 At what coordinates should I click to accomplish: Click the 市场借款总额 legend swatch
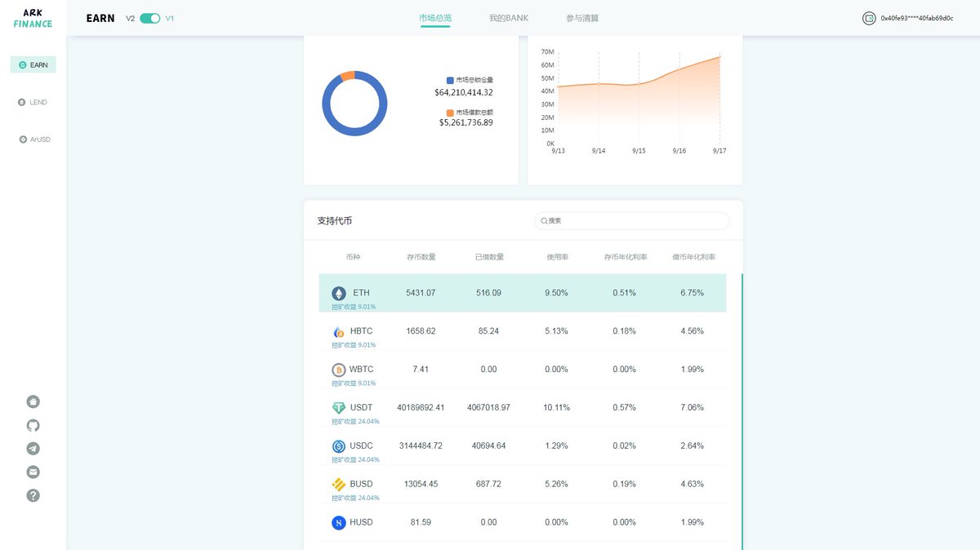pos(449,112)
